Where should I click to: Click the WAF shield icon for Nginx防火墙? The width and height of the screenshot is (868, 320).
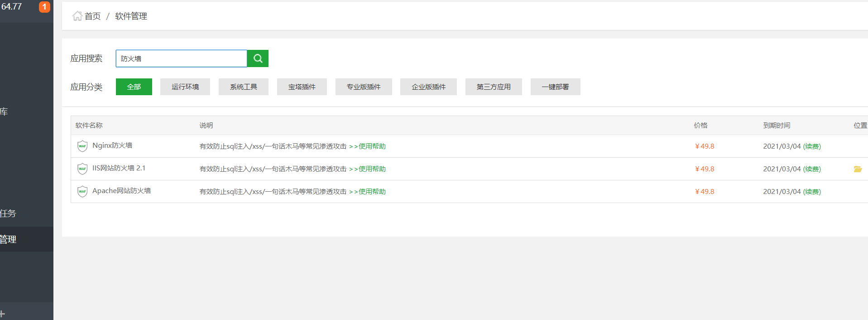tap(82, 146)
